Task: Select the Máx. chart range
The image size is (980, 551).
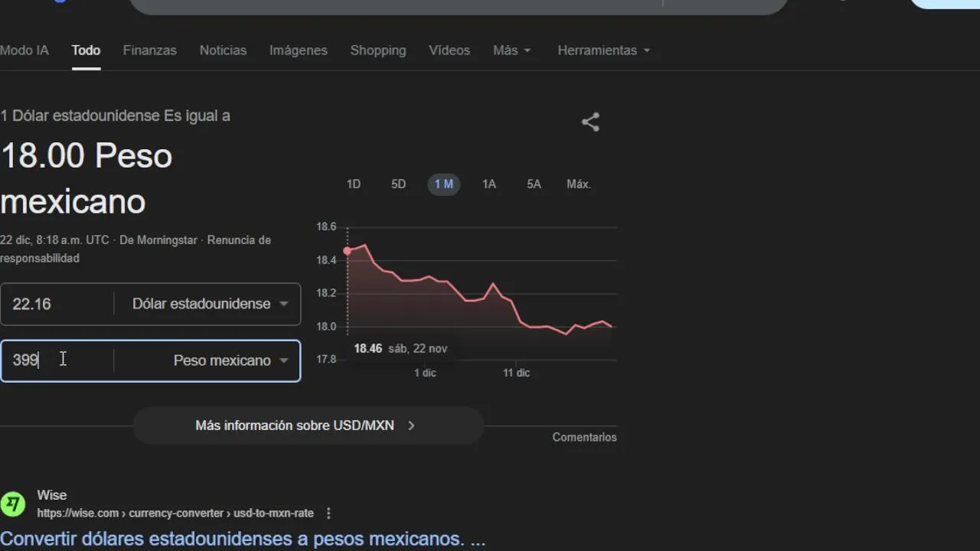Action: (579, 184)
